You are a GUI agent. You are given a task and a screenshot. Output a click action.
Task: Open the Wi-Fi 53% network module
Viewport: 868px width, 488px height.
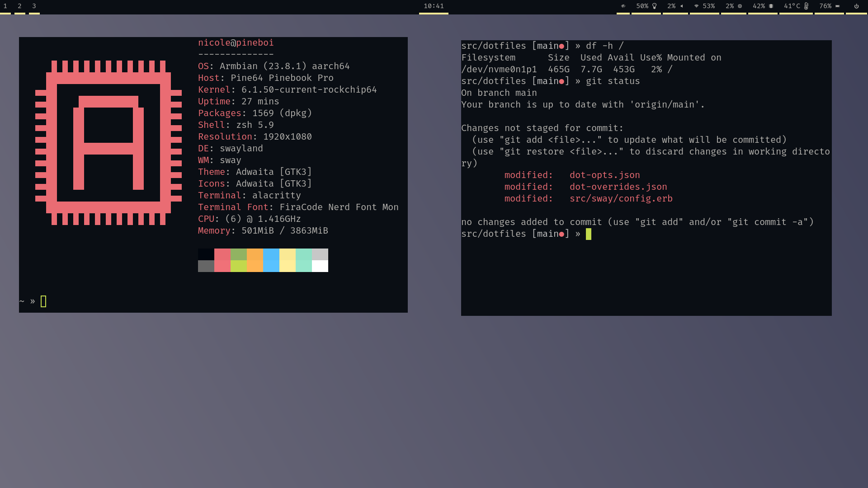pyautogui.click(x=704, y=6)
